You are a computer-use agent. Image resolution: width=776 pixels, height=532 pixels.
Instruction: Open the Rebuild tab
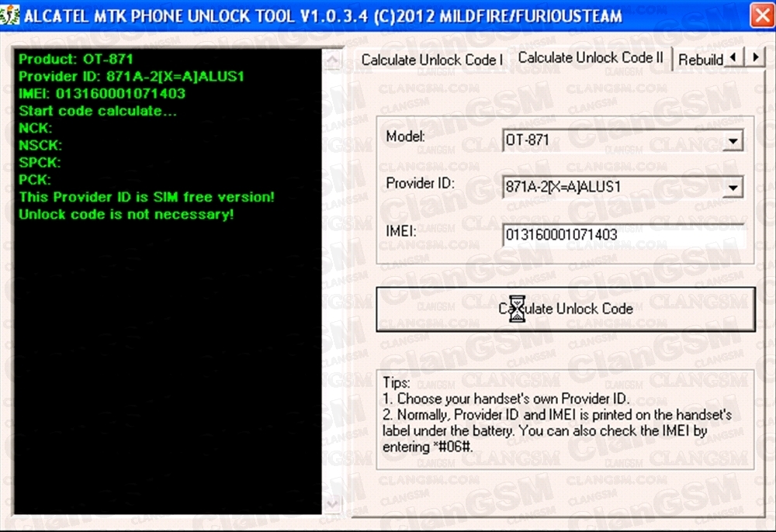700,60
